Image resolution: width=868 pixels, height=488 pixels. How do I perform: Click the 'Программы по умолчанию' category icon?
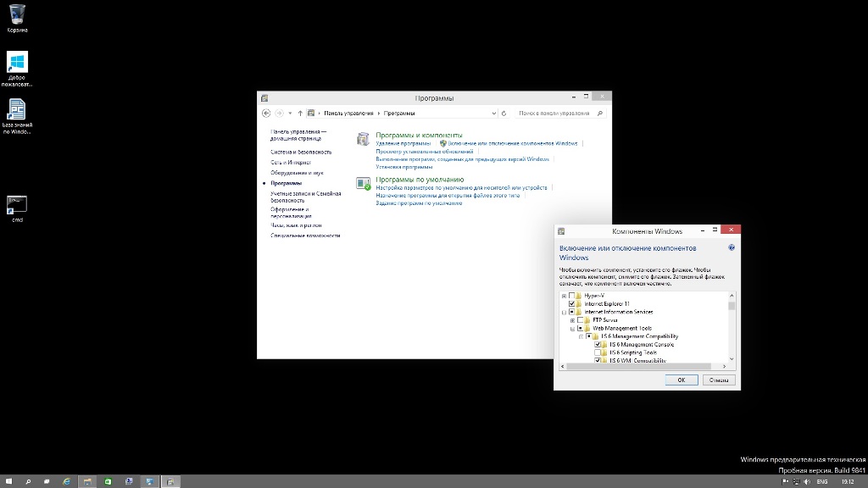tap(363, 183)
